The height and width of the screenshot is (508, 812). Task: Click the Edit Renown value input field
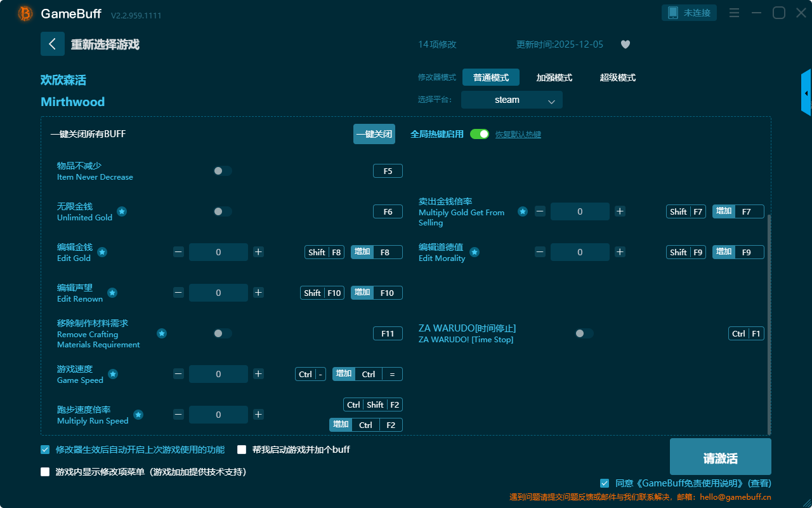[218, 293]
